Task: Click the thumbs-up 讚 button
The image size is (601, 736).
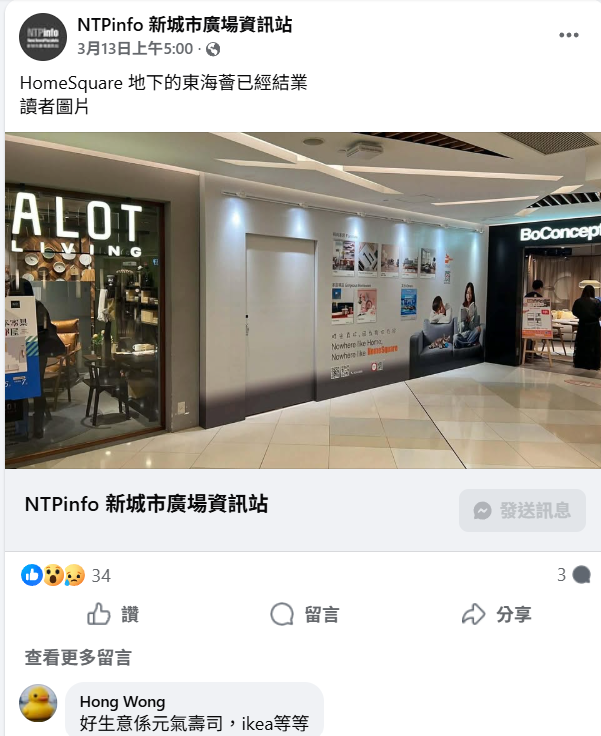Action: click(x=113, y=614)
